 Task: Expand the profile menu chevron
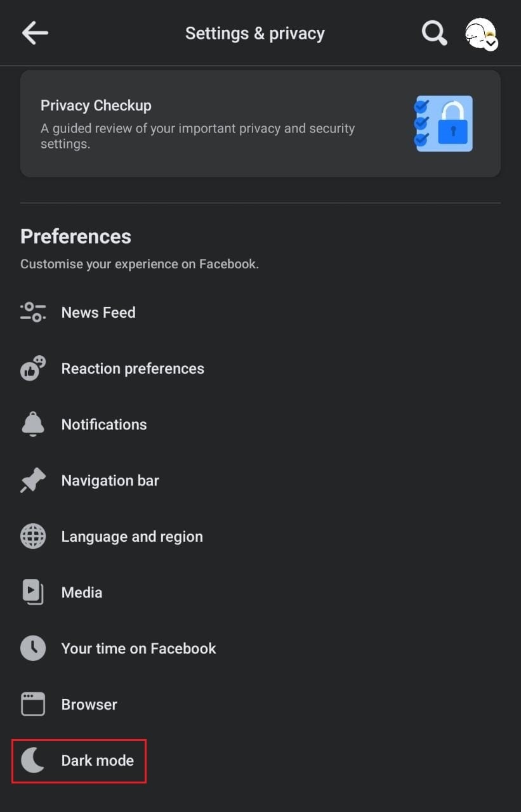click(x=491, y=43)
